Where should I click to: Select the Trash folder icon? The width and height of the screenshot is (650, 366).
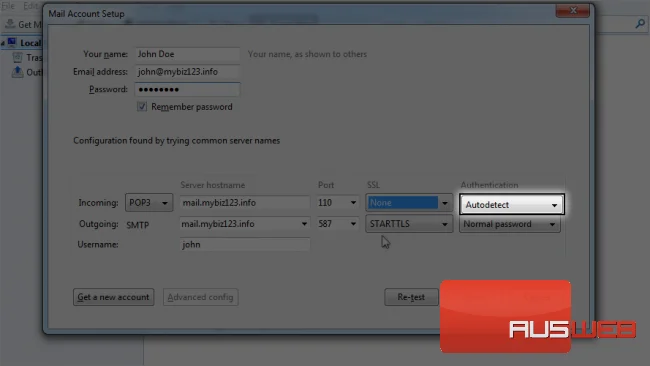click(x=17, y=57)
